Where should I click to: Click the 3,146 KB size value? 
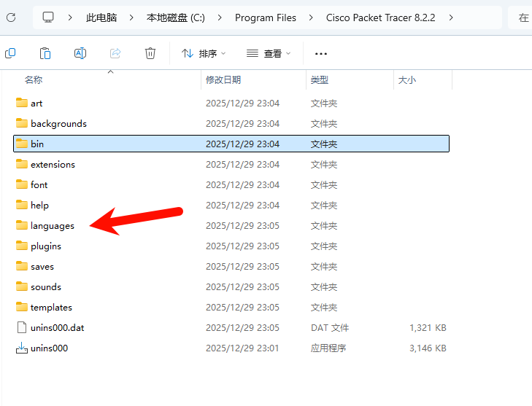428,348
